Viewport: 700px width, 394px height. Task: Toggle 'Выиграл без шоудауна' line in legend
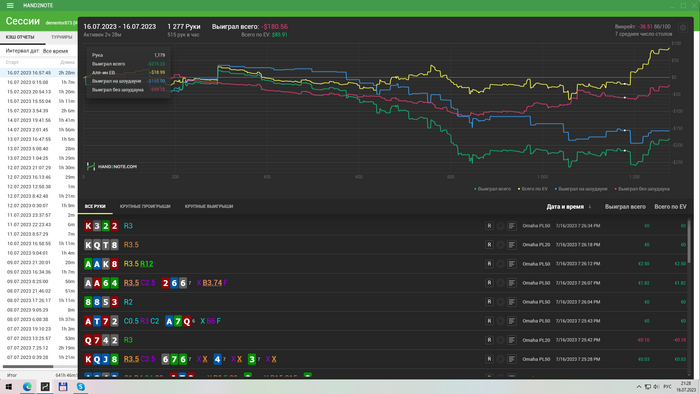click(642, 189)
